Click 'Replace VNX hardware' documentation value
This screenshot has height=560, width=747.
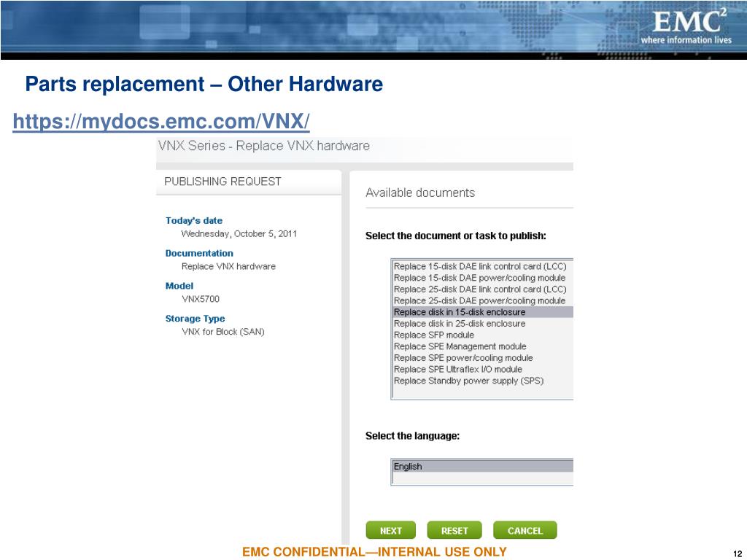tap(228, 267)
